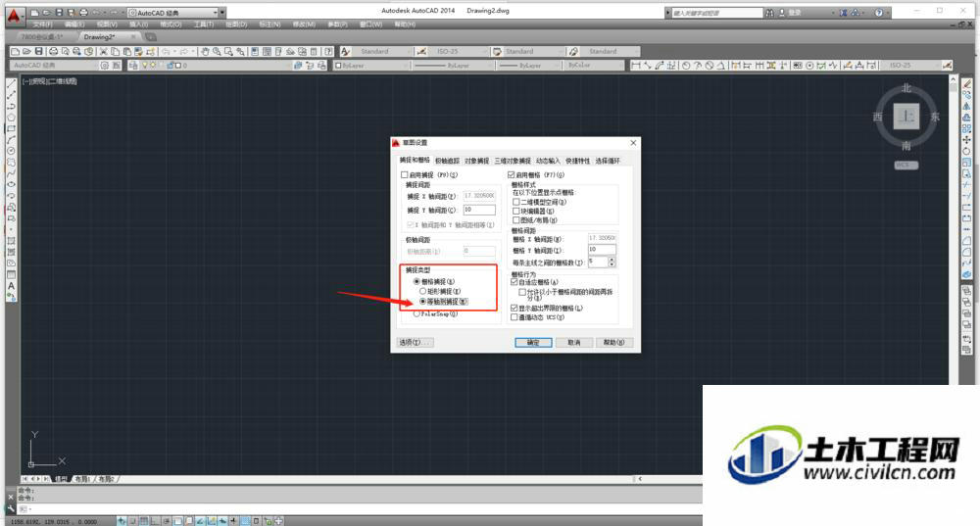Click the Plot printer icon in standard toolbar
Screen dimensions: 980x526
(53, 51)
